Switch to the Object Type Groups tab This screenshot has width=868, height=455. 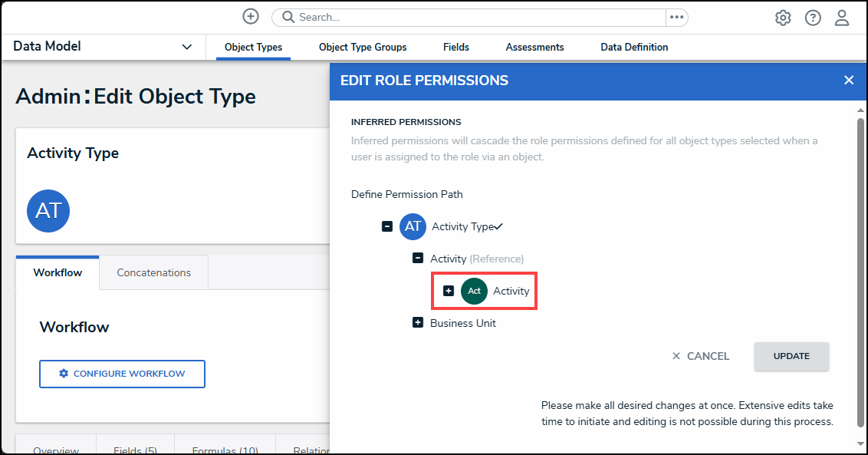point(363,47)
